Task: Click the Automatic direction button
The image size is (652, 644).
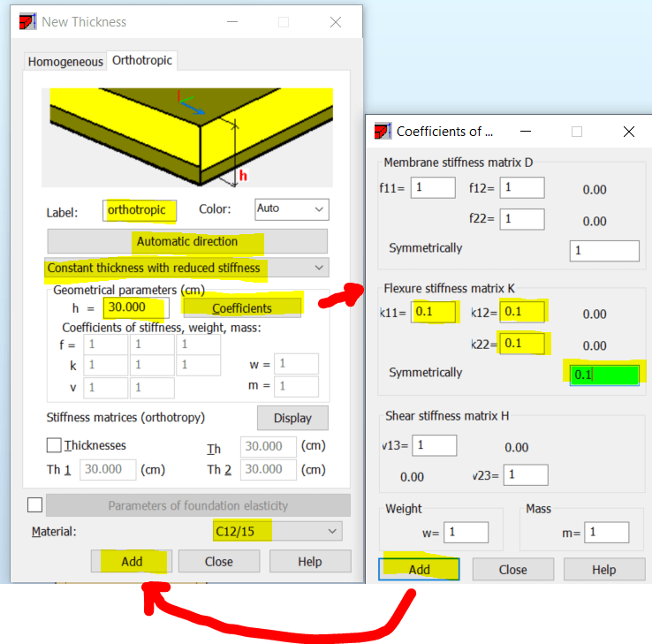Action: (187, 241)
